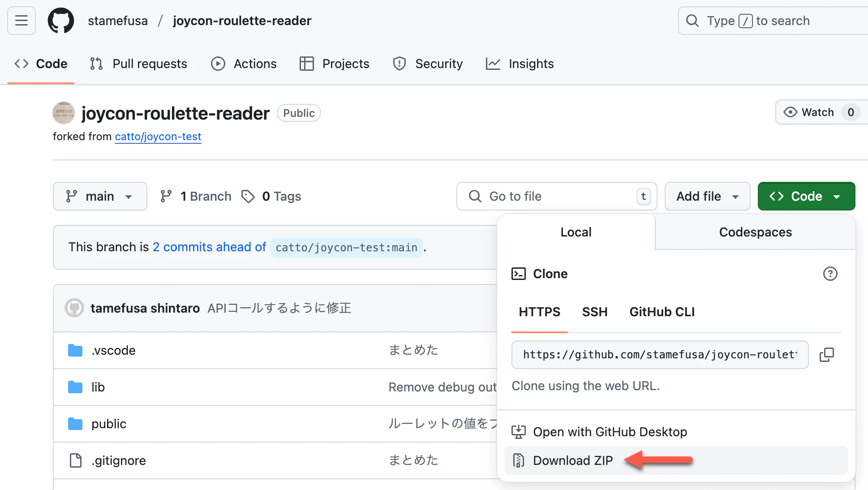Select the SSH clone tab

coord(594,312)
